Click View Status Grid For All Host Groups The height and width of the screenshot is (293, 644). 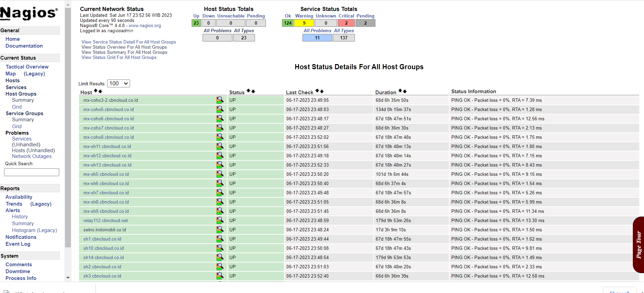click(119, 58)
